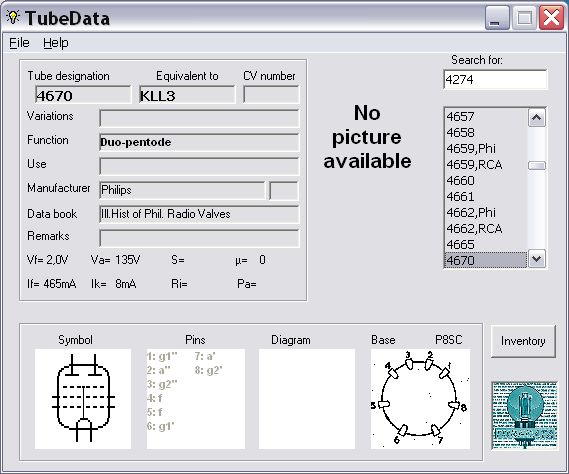Click the duo-pentode symbol drawing
569x474 pixels.
coord(83,399)
